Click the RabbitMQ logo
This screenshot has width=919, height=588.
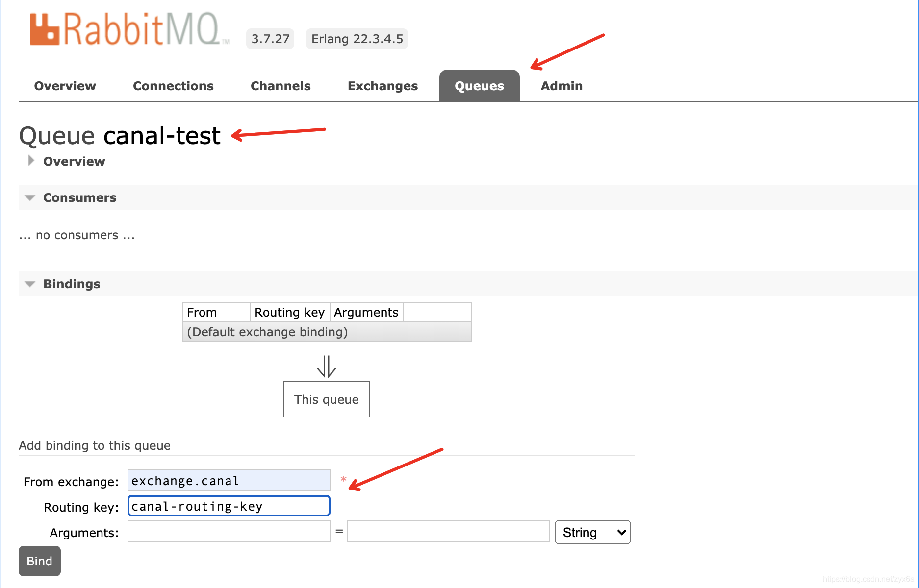click(129, 29)
